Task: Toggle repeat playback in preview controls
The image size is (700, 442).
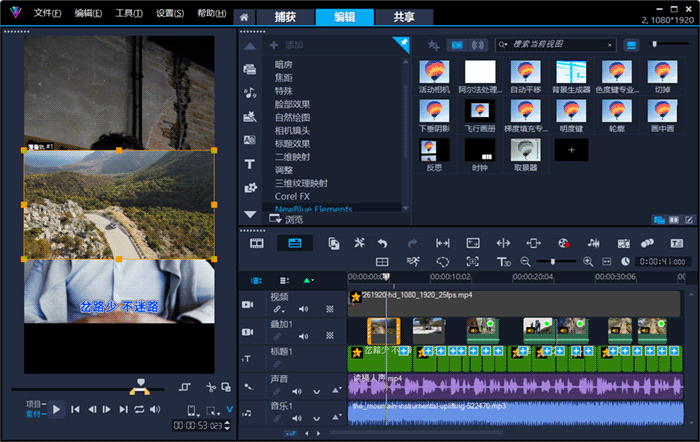Action: tap(139, 409)
